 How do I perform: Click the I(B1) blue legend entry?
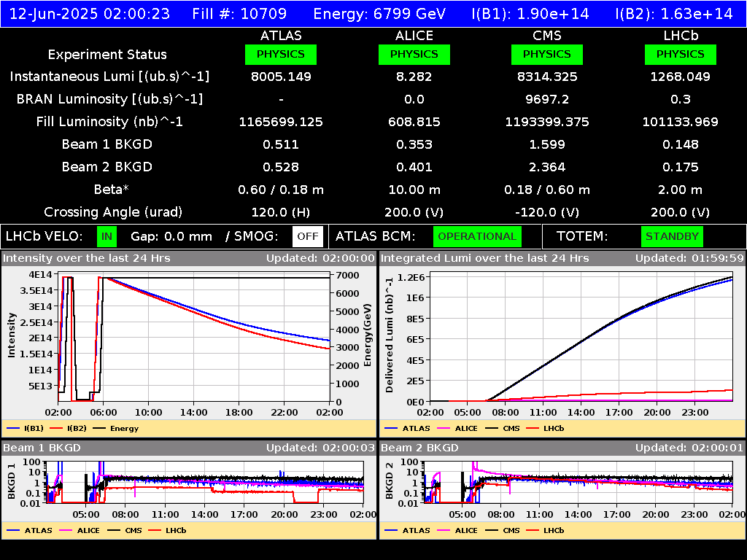(26, 428)
